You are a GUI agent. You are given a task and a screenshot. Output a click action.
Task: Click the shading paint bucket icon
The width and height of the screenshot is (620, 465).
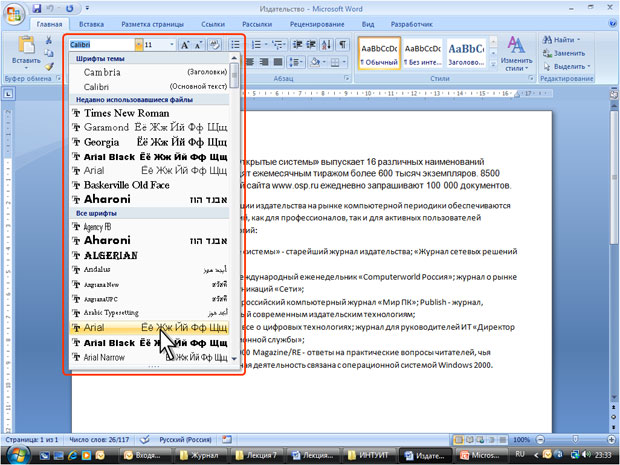[315, 62]
